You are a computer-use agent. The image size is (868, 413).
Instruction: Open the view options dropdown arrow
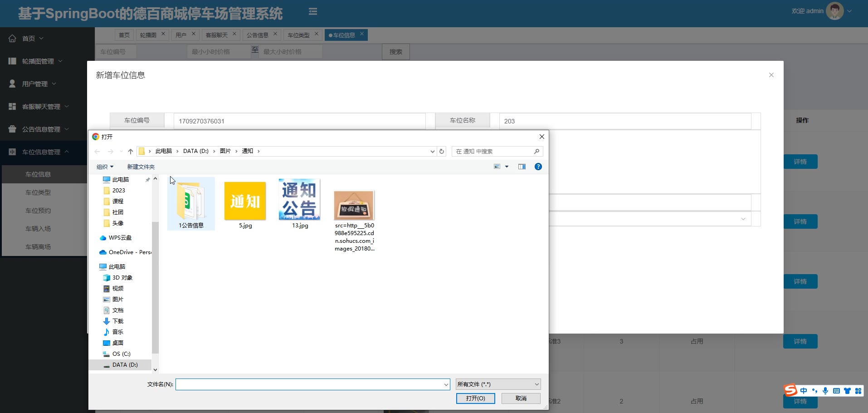[x=507, y=167]
